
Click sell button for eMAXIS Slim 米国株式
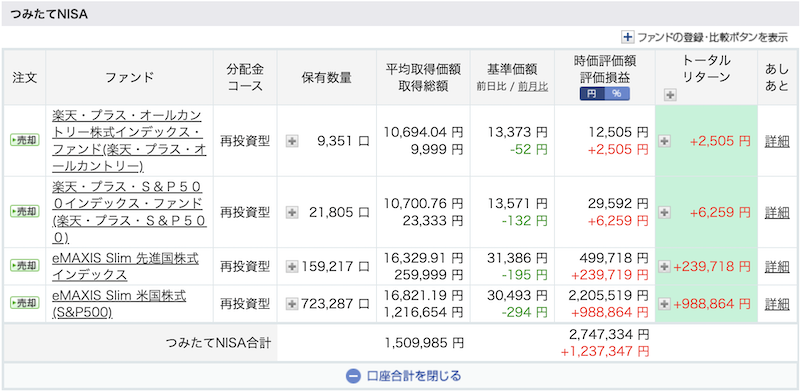(x=24, y=303)
